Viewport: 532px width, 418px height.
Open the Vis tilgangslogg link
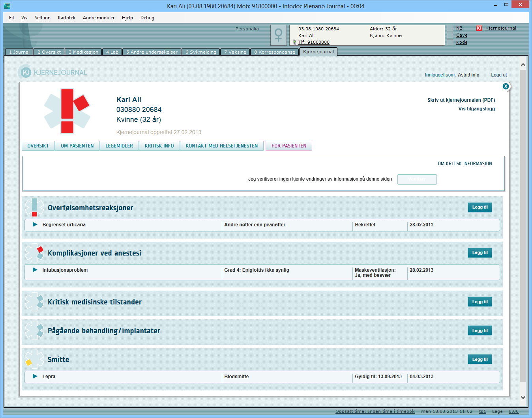[x=476, y=109]
